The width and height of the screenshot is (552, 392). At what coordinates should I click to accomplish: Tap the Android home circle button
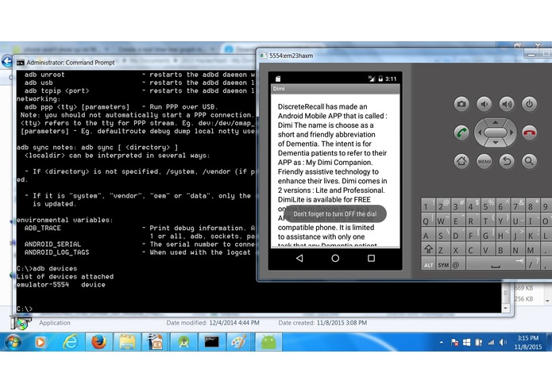pyautogui.click(x=335, y=259)
